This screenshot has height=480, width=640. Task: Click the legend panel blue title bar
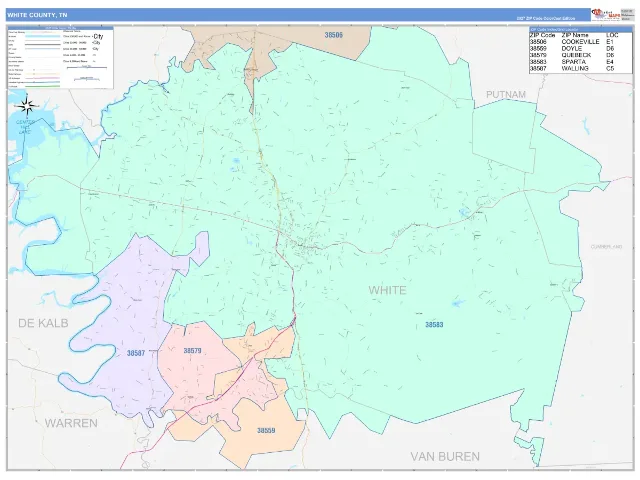click(x=60, y=28)
